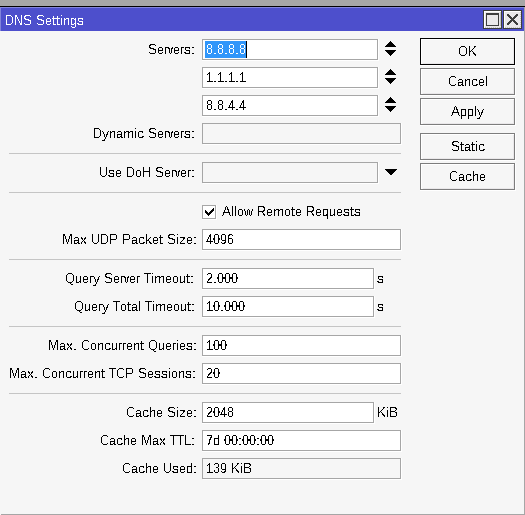Expand the Use DoH Server dropdown arrow
The height and width of the screenshot is (515, 525).
coord(391,172)
